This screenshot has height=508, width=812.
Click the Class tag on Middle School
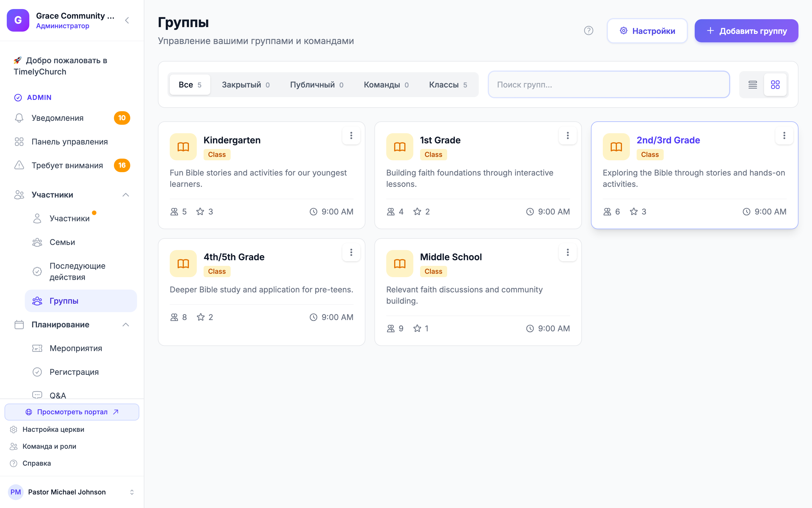pyautogui.click(x=433, y=271)
